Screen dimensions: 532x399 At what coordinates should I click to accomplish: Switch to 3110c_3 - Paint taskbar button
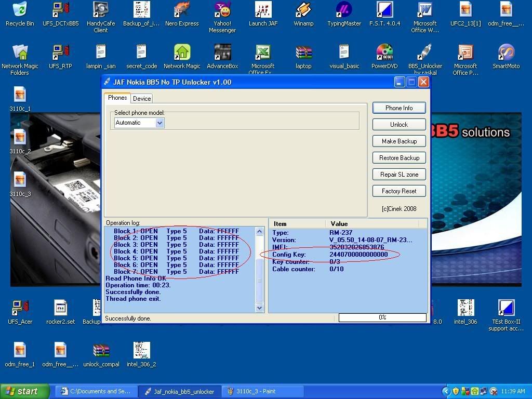[x=262, y=392]
